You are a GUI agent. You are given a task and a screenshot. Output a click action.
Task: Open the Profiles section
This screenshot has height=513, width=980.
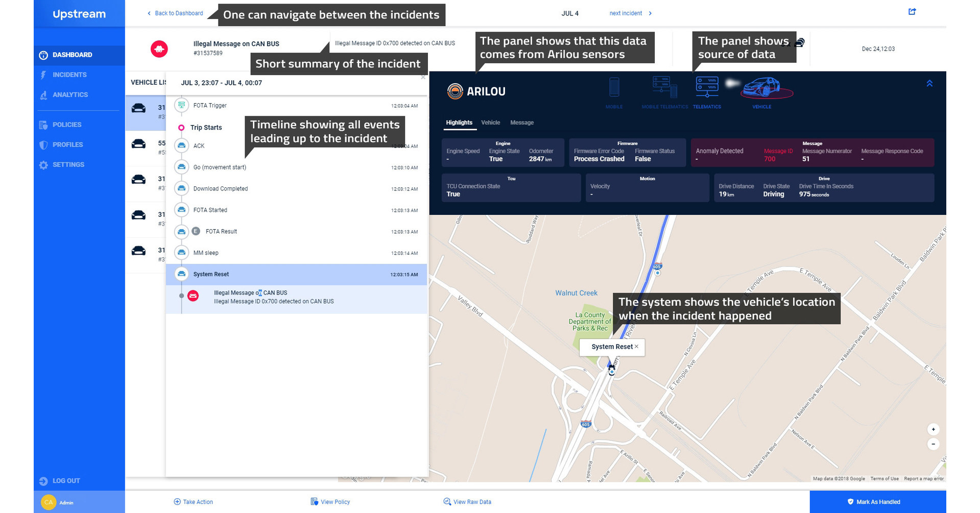(68, 144)
